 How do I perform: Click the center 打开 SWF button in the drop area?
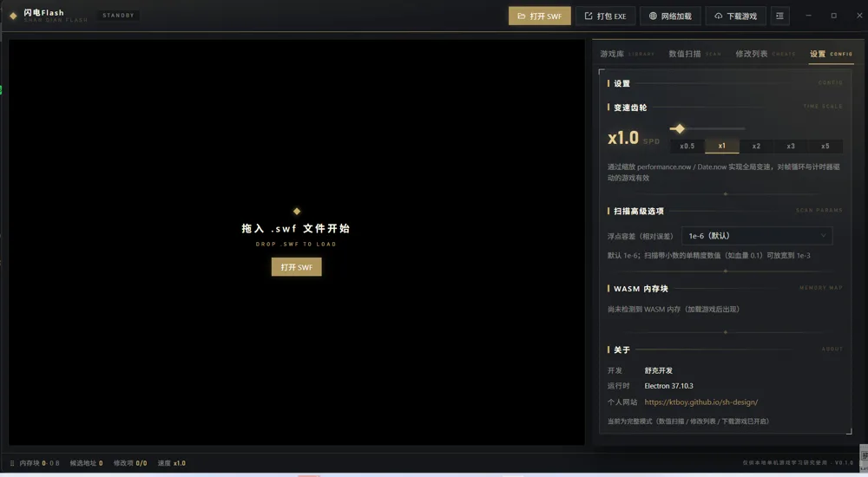[x=296, y=267]
